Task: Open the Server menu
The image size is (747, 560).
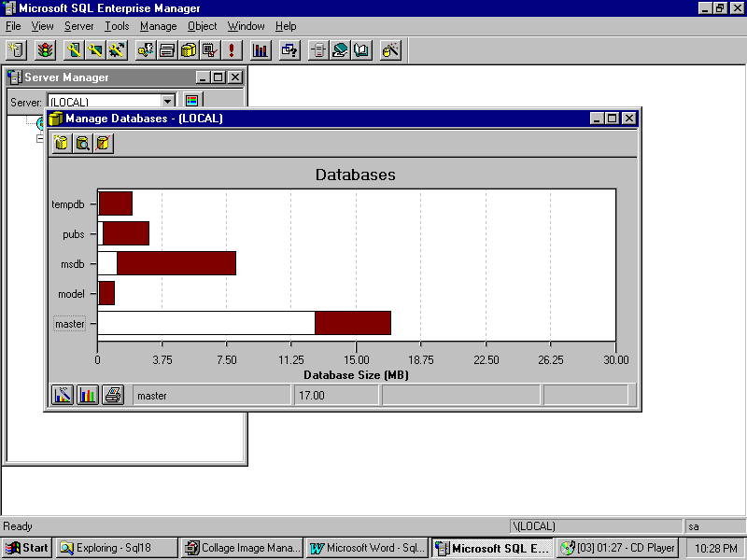Action: (x=78, y=26)
